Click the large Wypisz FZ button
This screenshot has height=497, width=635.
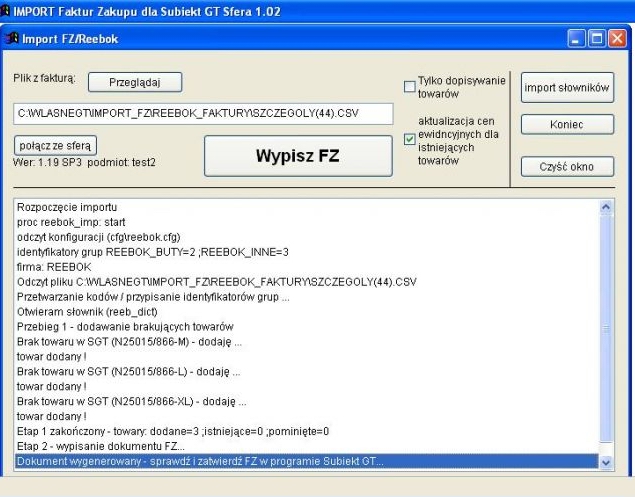pyautogui.click(x=298, y=156)
